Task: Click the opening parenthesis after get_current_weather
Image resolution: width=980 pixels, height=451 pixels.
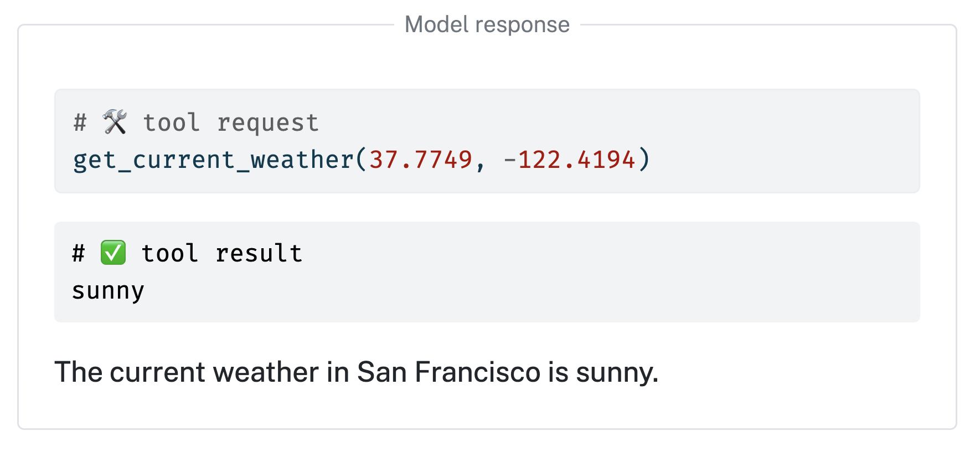Action: (361, 160)
